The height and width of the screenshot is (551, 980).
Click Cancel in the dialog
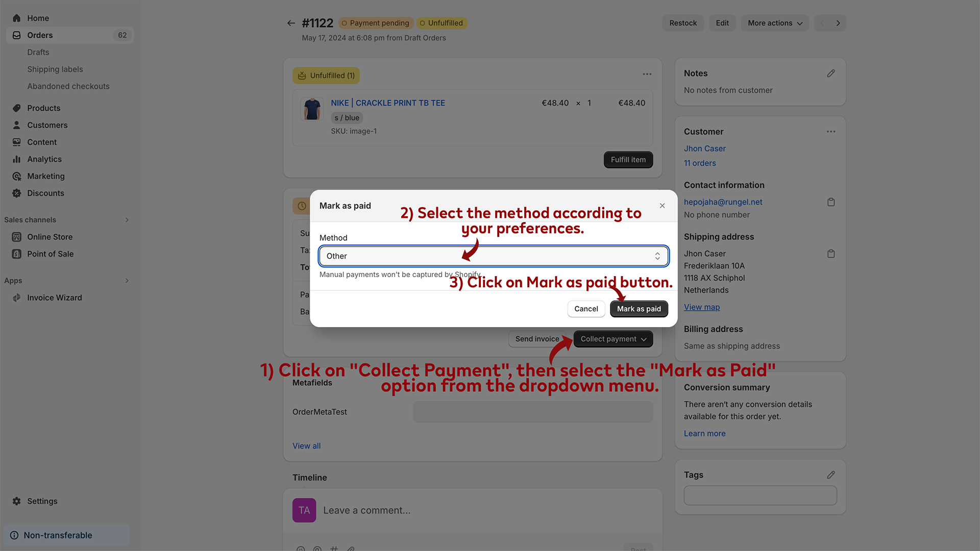tap(586, 309)
